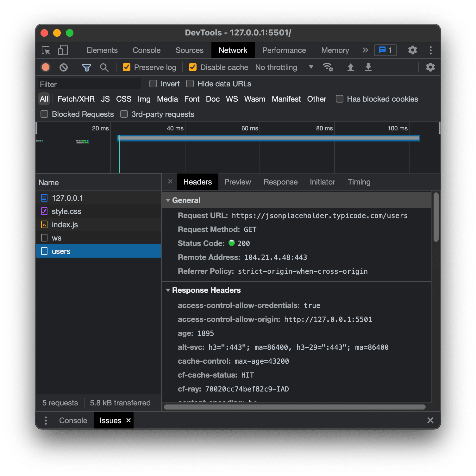476x476 pixels.
Task: Switch to the Sources tab
Action: pos(190,50)
